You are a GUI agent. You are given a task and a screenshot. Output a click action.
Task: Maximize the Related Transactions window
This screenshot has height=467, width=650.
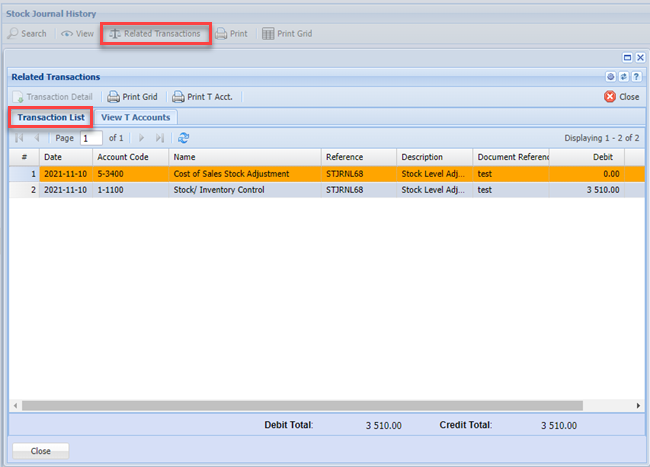coord(627,58)
